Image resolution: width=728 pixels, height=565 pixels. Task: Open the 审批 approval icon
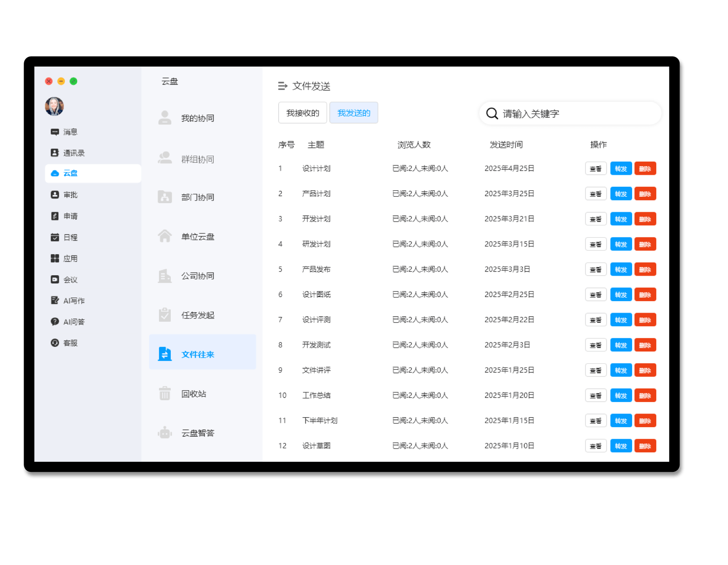click(x=55, y=195)
